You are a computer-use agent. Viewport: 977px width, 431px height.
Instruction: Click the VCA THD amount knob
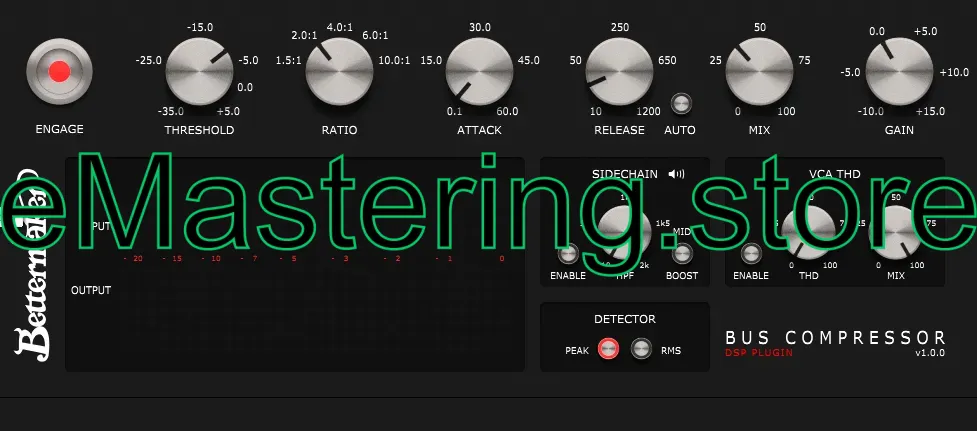pos(808,232)
